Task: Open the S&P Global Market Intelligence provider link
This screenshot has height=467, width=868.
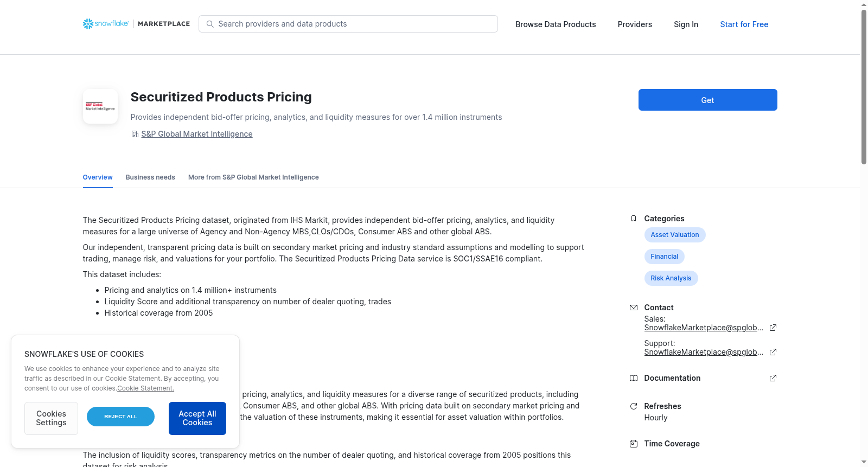Action: [x=197, y=134]
